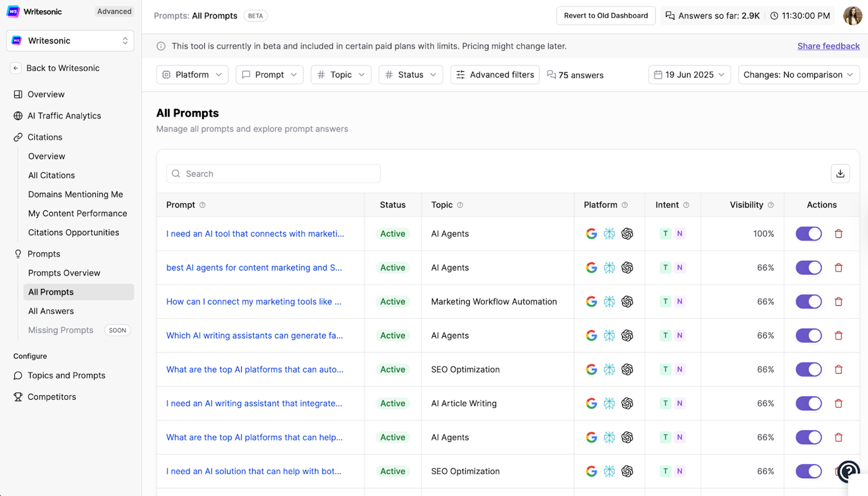Go to All Citations
868x496 pixels.
coord(51,175)
